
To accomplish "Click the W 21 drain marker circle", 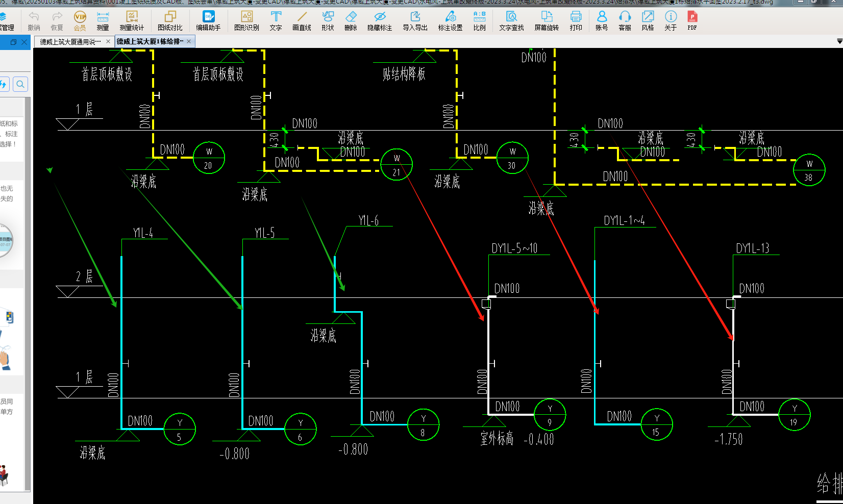I will pos(396,164).
